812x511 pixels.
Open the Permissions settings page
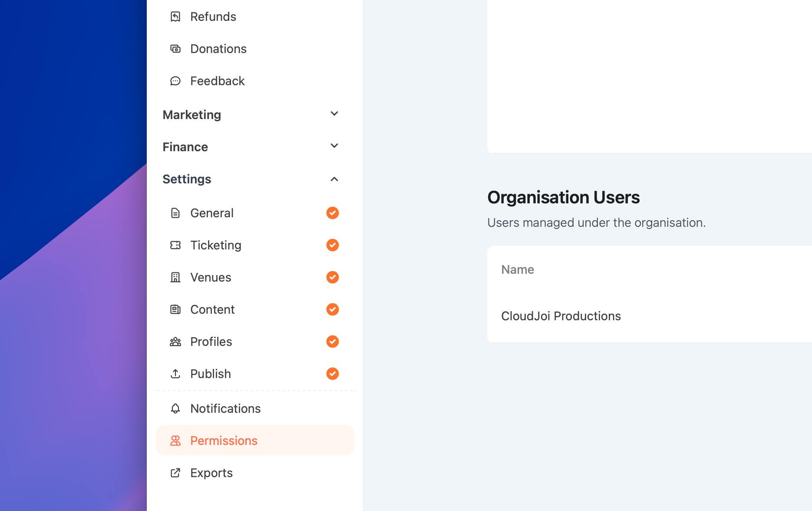click(x=224, y=441)
